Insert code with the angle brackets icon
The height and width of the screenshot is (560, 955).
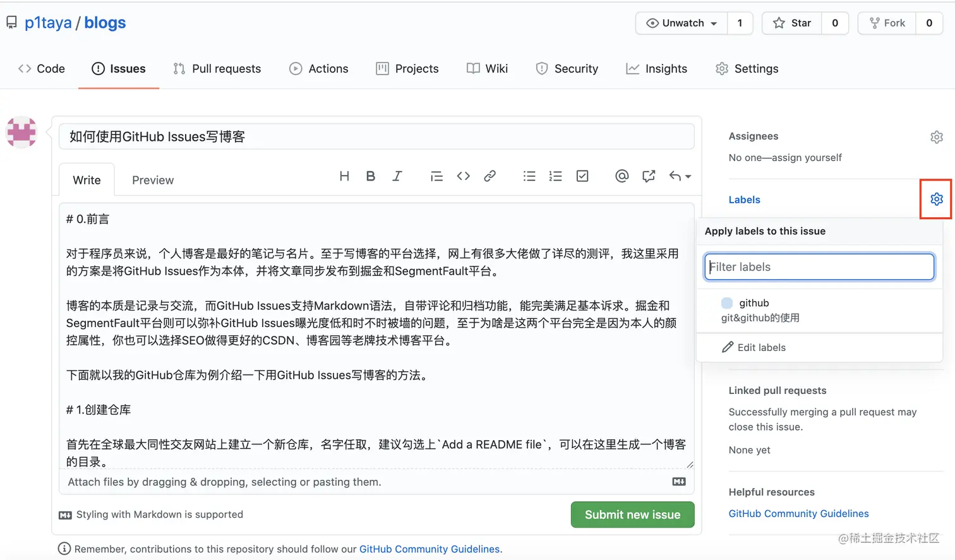pos(464,176)
